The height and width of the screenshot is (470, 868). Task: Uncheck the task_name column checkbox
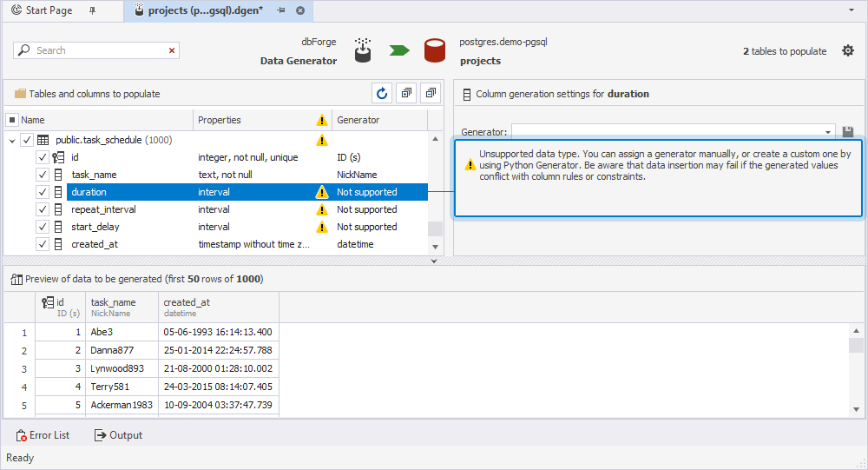[x=42, y=175]
